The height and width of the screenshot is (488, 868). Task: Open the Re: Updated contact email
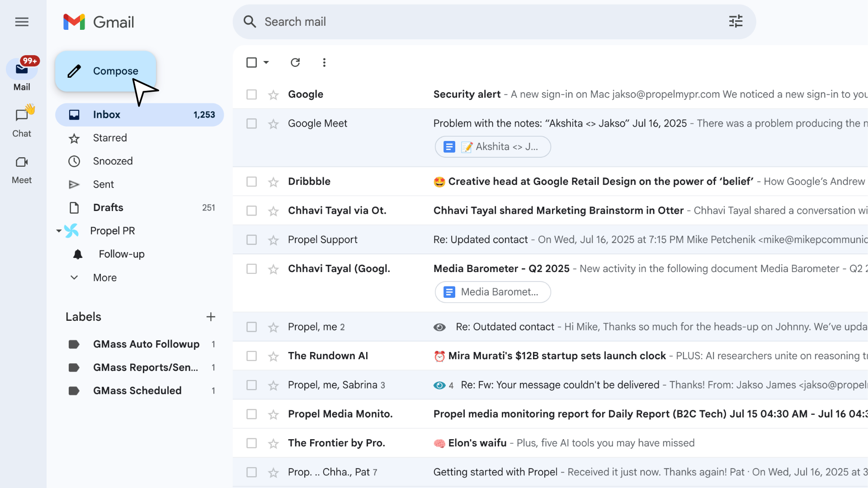pos(480,239)
